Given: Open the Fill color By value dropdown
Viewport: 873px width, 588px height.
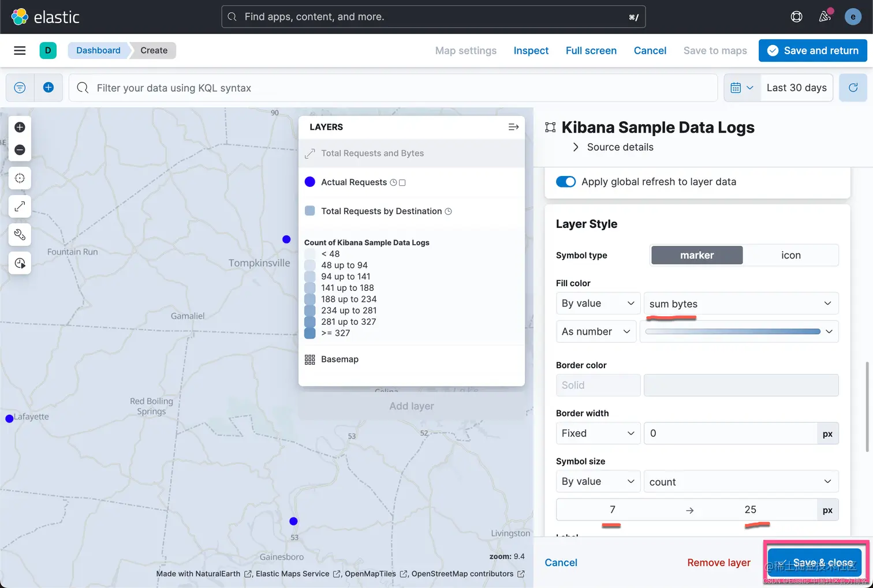Looking at the screenshot, I should point(598,304).
